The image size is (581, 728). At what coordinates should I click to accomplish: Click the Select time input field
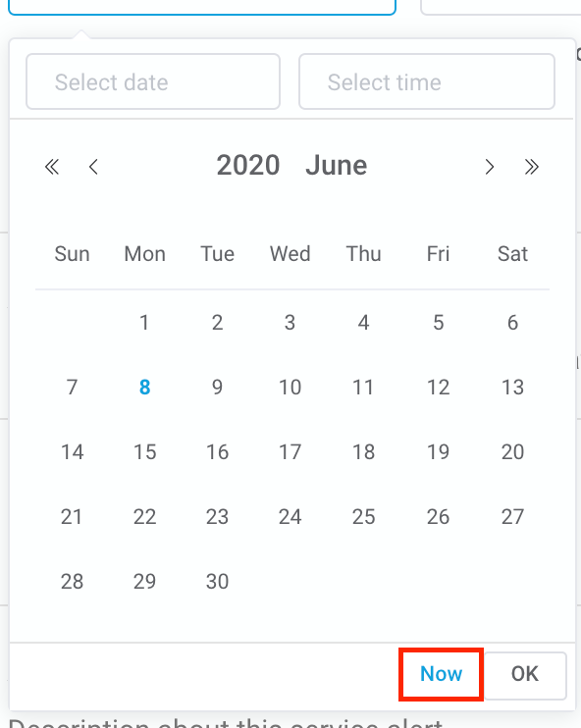click(427, 81)
